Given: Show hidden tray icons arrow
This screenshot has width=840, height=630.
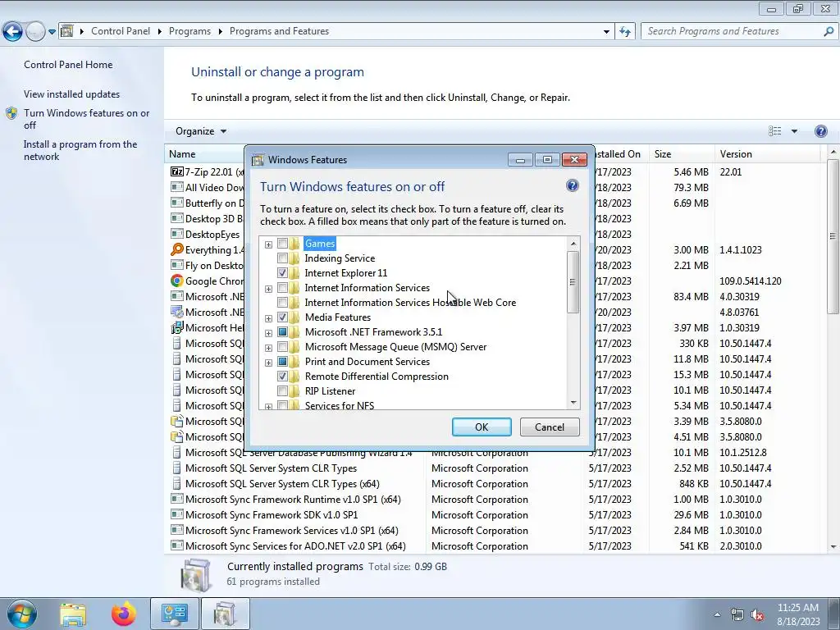Looking at the screenshot, I should point(717,615).
